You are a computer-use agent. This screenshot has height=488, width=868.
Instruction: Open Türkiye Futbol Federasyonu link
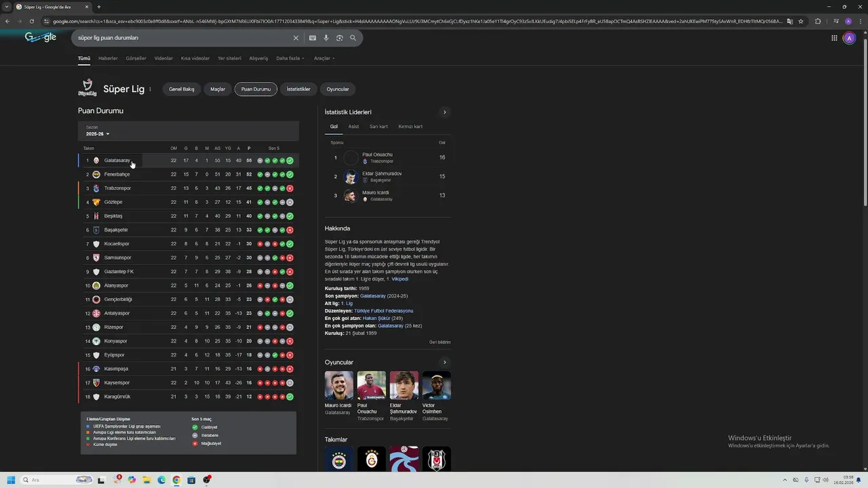[x=383, y=311]
